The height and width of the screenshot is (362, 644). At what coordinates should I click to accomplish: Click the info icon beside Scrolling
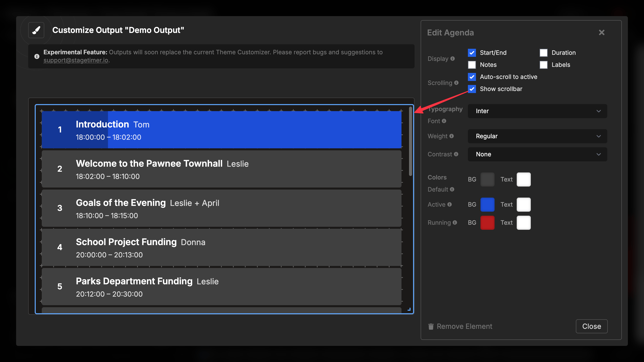tap(457, 83)
